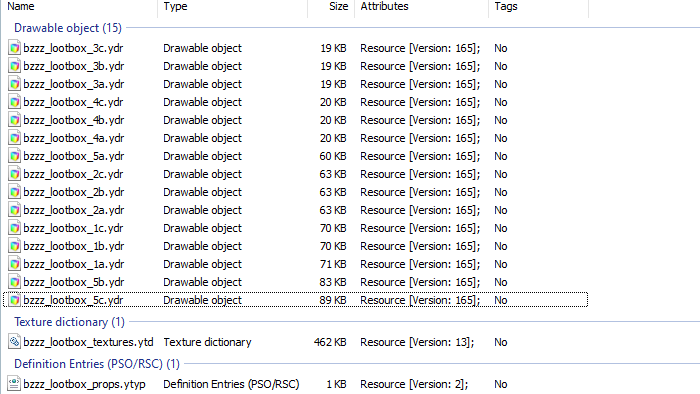
Task: Click the bzzz_lootbox_5a.ydr file icon
Action: [x=14, y=156]
